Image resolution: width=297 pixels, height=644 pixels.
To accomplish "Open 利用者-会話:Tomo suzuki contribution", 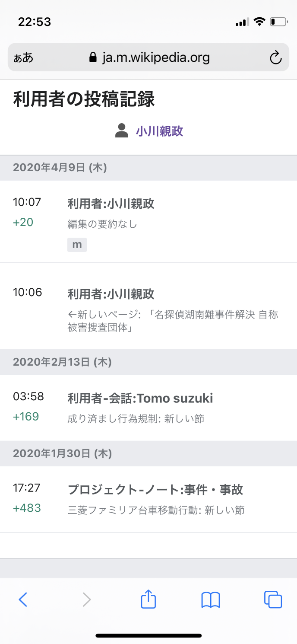I will [140, 398].
